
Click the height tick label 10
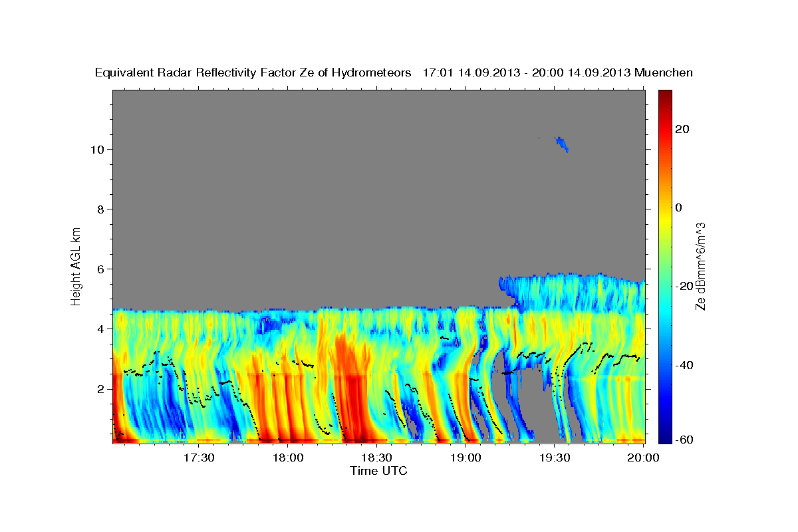coord(97,149)
